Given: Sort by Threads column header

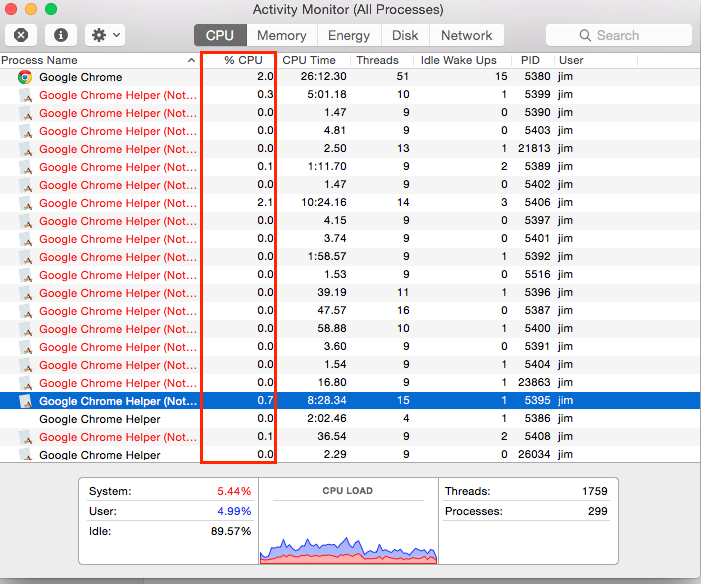Looking at the screenshot, I should (x=377, y=60).
